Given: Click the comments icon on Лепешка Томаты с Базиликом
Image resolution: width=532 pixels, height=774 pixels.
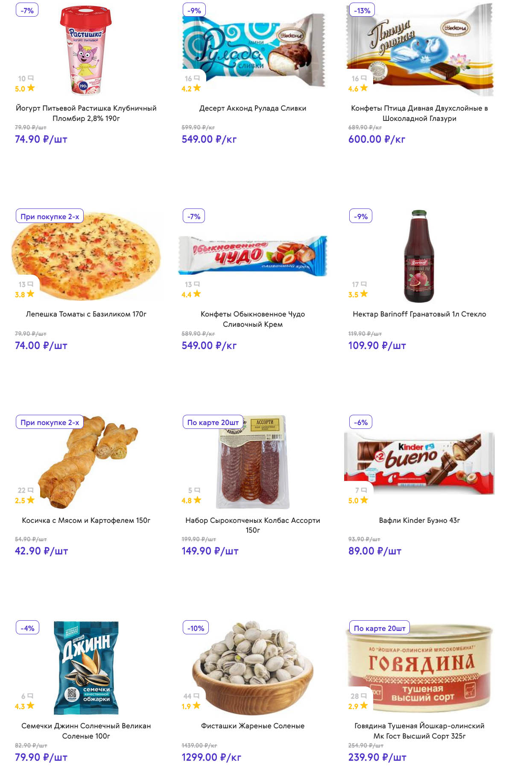Looking at the screenshot, I should tap(30, 284).
